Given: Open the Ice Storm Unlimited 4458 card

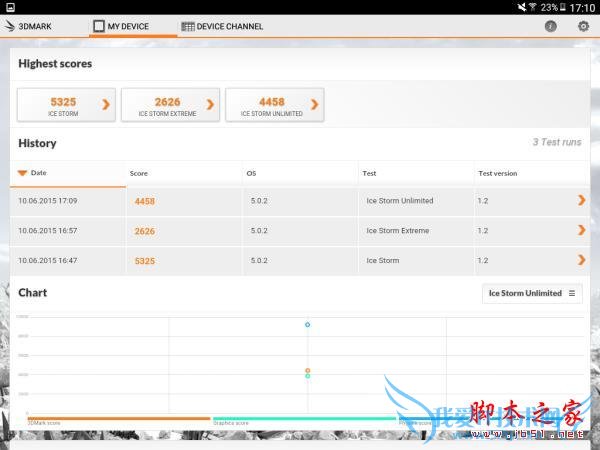Looking at the screenshot, I should pyautogui.click(x=274, y=104).
